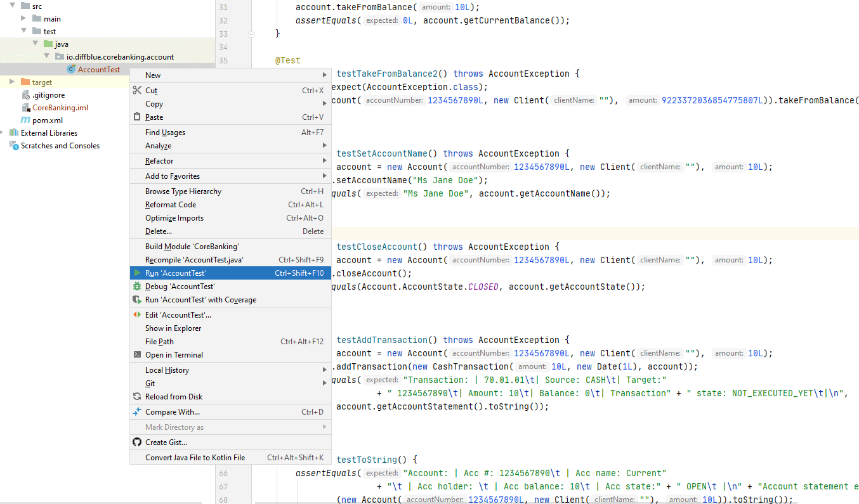This screenshot has width=859, height=504.
Task: Choose Paste from the context menu
Action: tap(230, 117)
